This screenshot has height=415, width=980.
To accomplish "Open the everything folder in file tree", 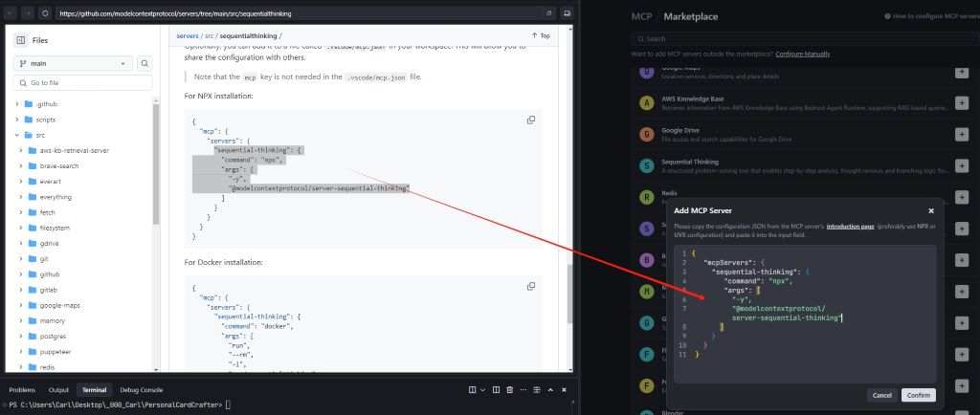I will [x=55, y=197].
